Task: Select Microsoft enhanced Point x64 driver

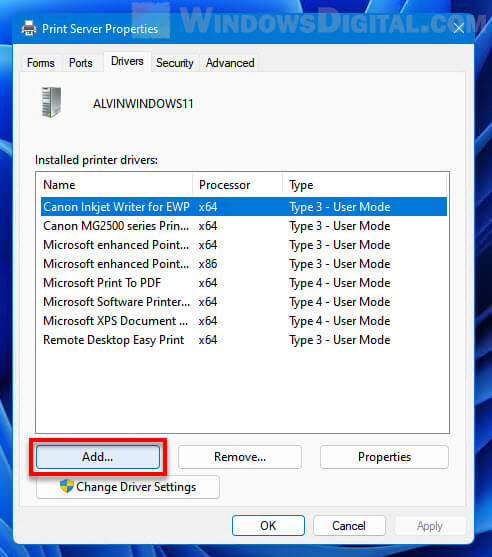Action: click(244, 245)
